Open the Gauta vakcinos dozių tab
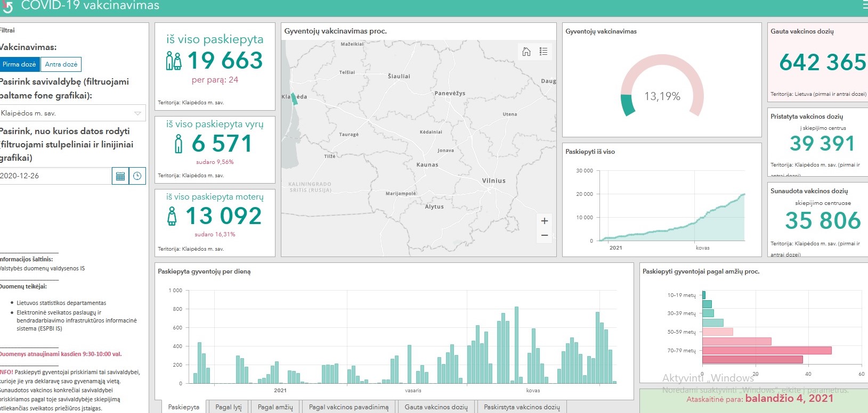868x413 pixels. (x=436, y=407)
